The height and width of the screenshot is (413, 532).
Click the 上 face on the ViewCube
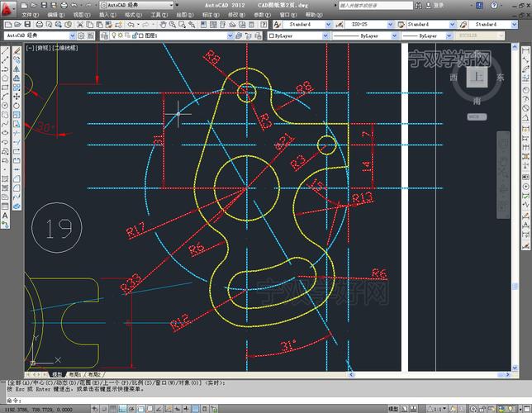tap(477, 78)
